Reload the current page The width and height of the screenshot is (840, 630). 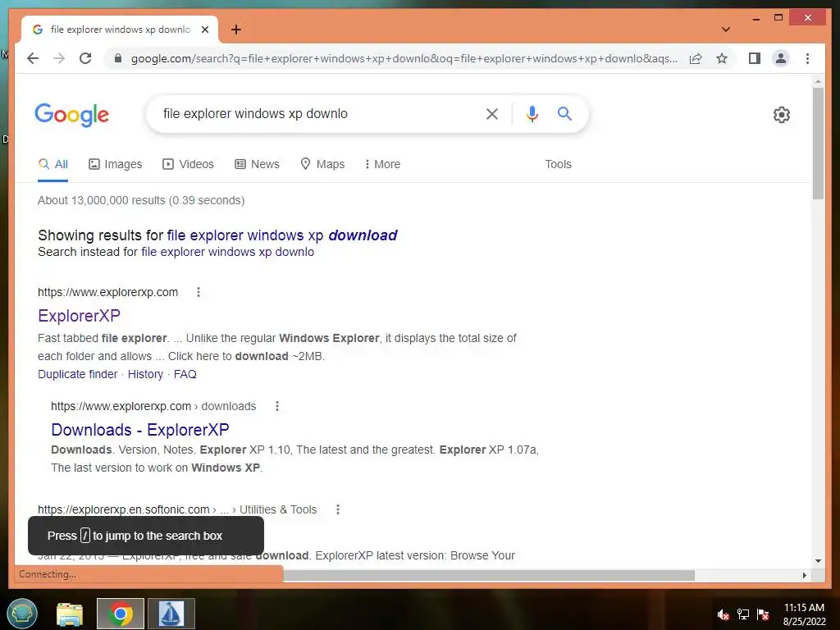(85, 58)
